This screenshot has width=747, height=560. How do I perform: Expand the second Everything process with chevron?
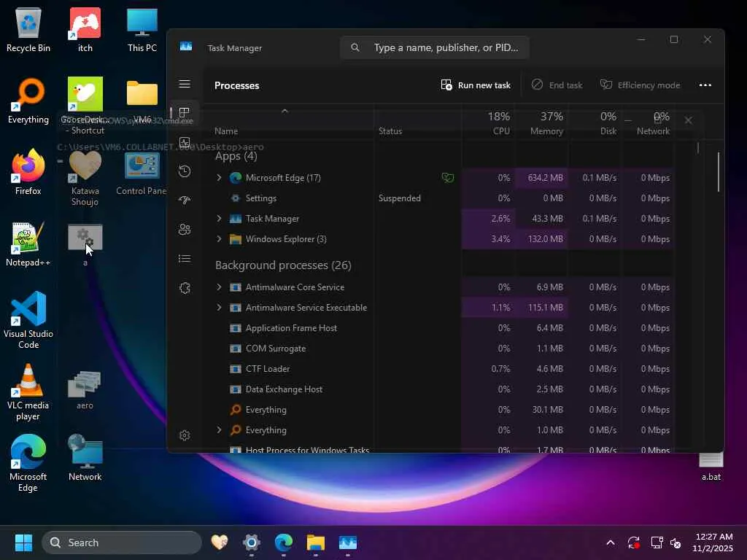(x=219, y=430)
